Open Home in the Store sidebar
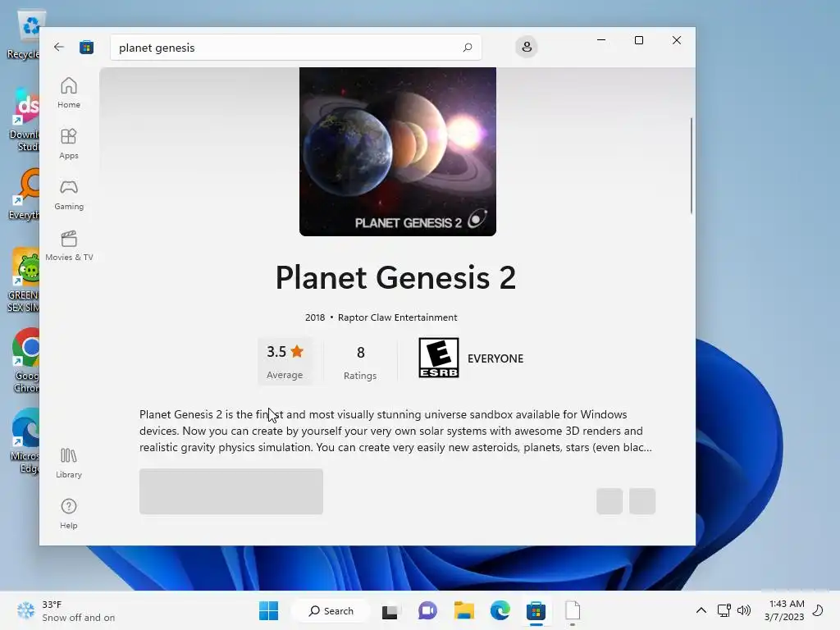 (x=69, y=93)
